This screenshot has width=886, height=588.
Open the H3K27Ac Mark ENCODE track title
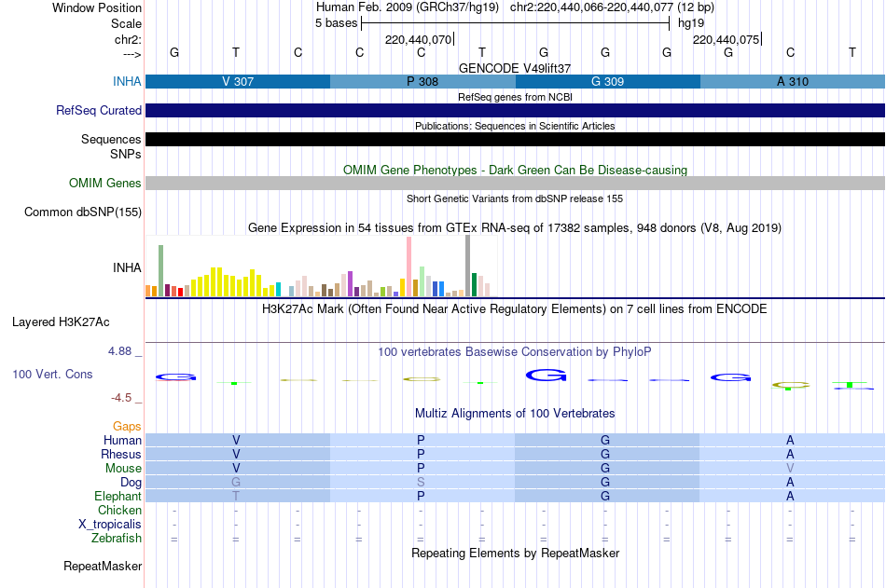(x=515, y=309)
